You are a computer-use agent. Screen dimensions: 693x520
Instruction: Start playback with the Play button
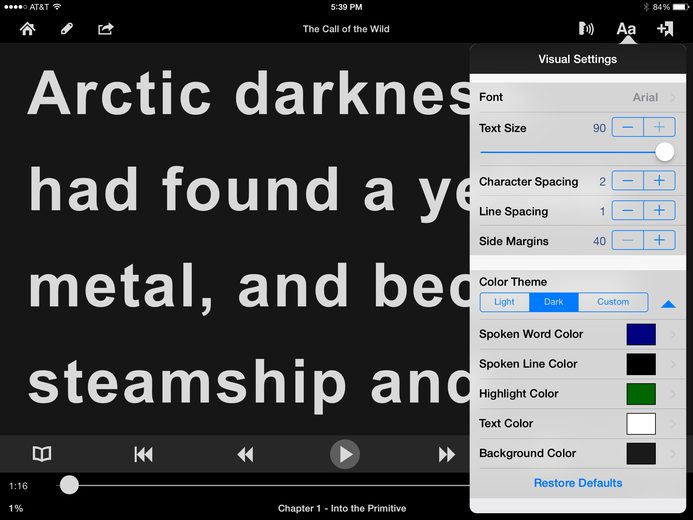(x=345, y=454)
